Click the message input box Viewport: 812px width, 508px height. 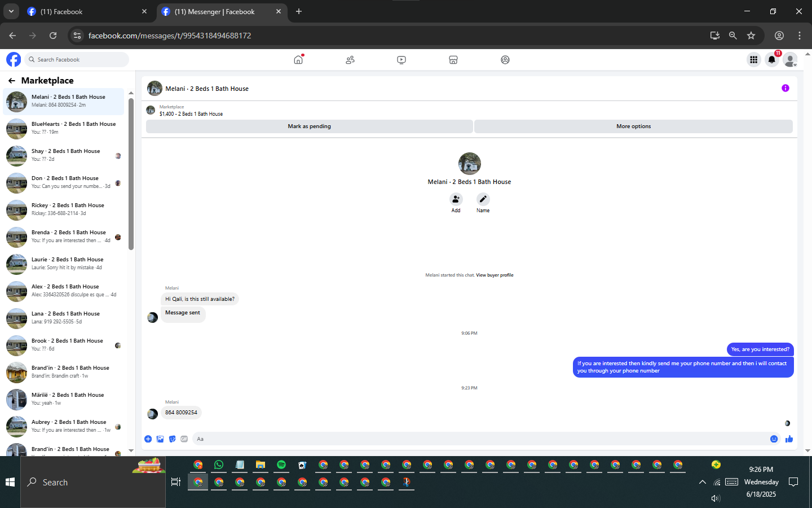click(x=480, y=439)
